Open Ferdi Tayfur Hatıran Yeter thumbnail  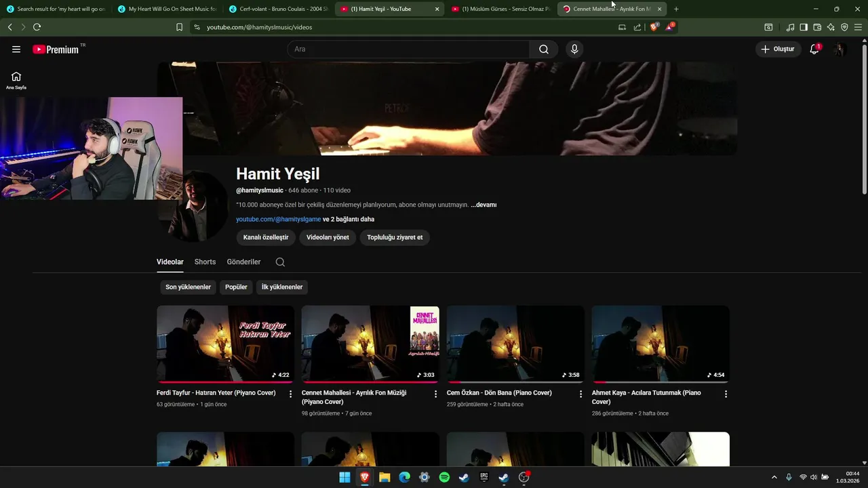click(x=225, y=344)
